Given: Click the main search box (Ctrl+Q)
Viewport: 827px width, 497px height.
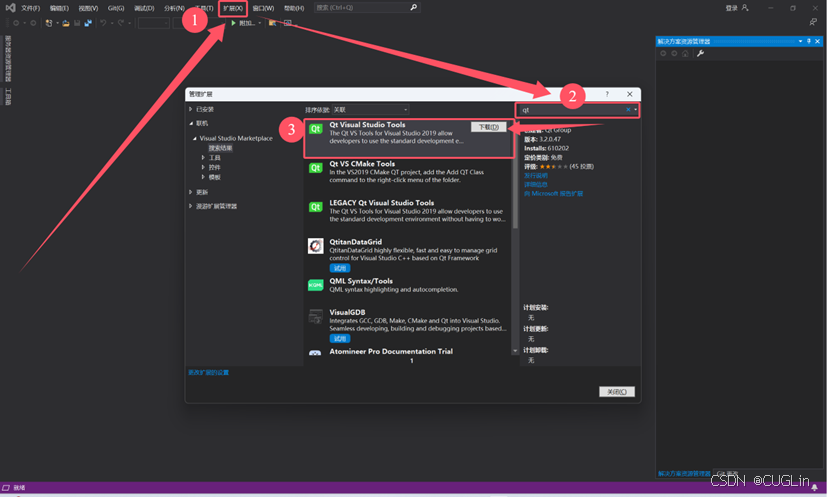Looking at the screenshot, I should [x=367, y=7].
